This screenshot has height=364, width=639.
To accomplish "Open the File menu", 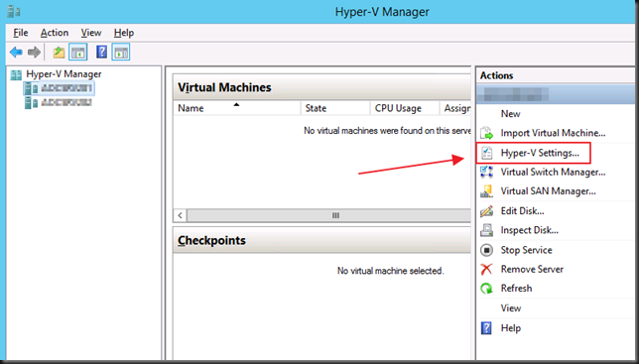I will pyautogui.click(x=21, y=33).
